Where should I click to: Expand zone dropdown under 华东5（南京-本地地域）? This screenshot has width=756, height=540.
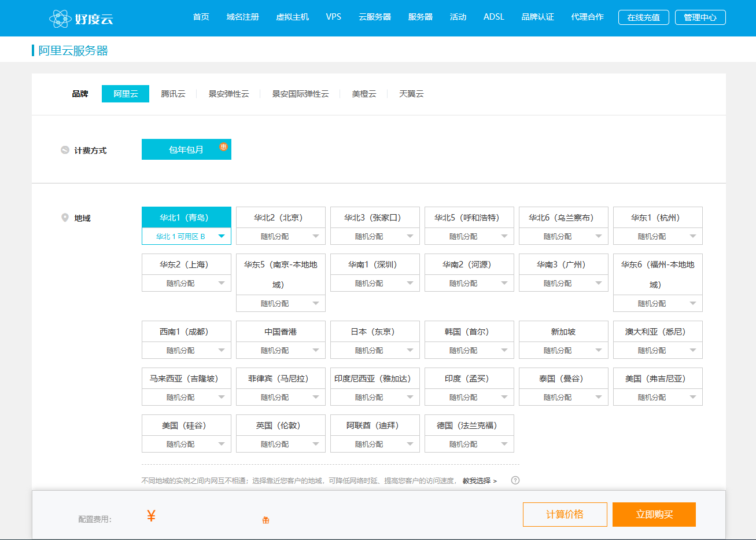281,303
